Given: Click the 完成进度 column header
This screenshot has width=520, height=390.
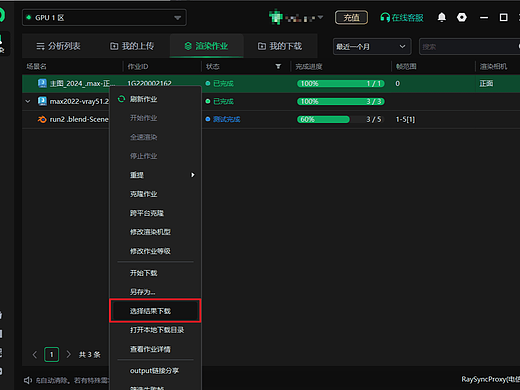Looking at the screenshot, I should (309, 66).
